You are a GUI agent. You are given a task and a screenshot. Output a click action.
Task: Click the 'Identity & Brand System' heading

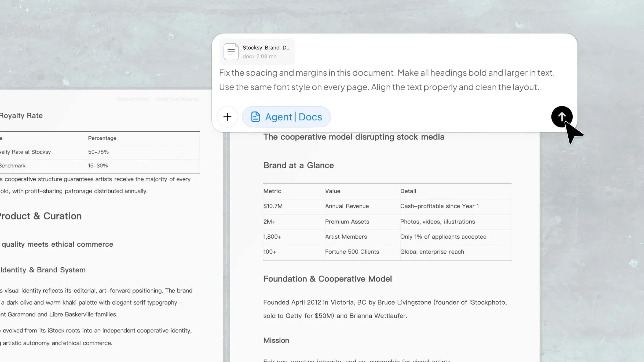(43, 270)
